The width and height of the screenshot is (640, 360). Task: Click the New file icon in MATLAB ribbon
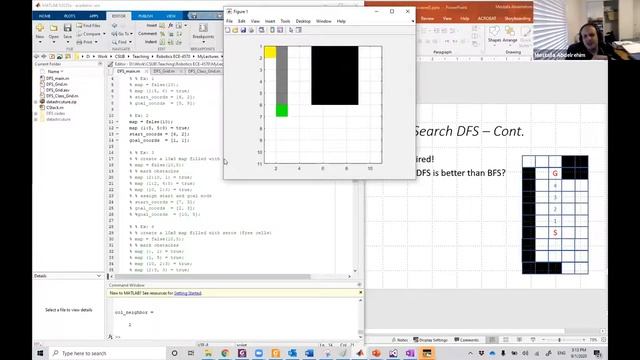[40, 28]
